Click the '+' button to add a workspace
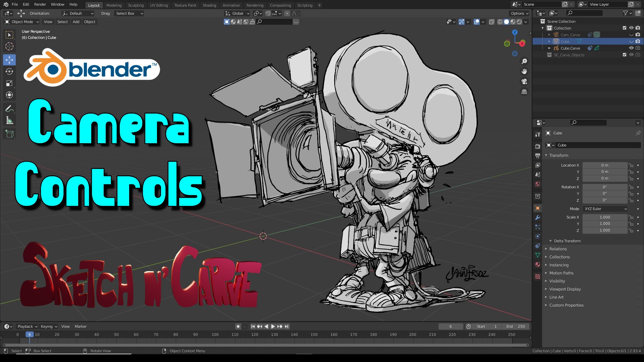Image resolution: width=644 pixels, height=362 pixels. click(319, 5)
